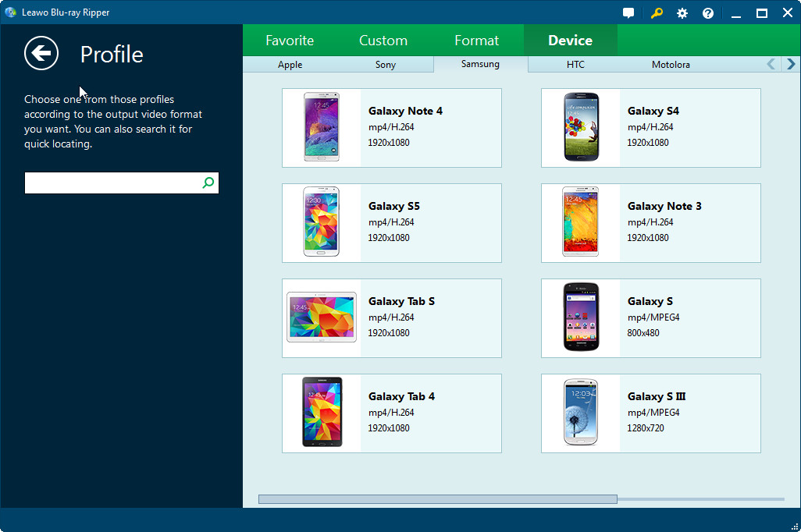This screenshot has width=801, height=532.
Task: Click the Galaxy Tab S tablet thumbnail
Action: [322, 318]
